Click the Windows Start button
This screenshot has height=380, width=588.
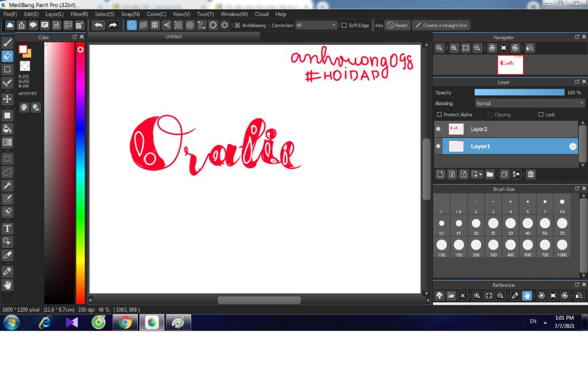pyautogui.click(x=11, y=322)
